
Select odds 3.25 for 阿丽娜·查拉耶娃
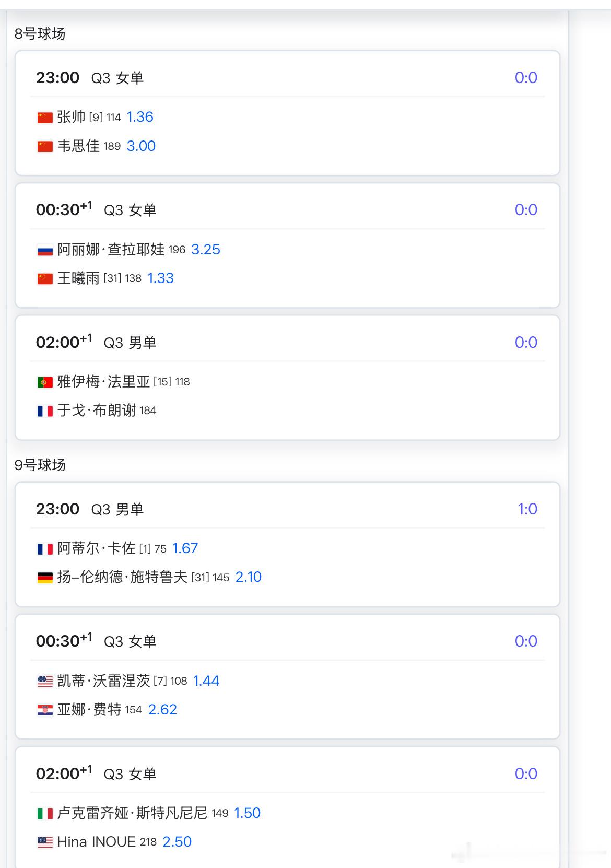coord(206,250)
